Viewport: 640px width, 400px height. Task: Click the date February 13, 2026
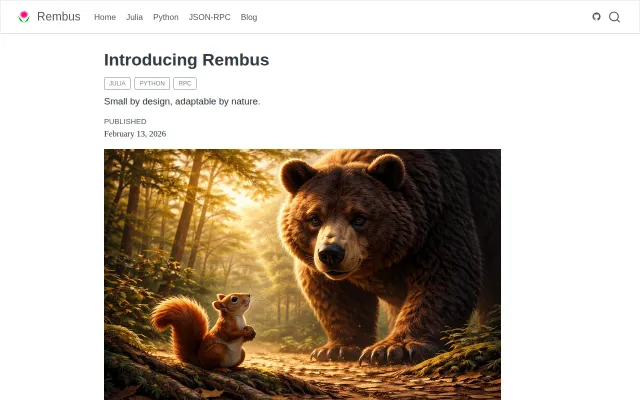(x=135, y=134)
